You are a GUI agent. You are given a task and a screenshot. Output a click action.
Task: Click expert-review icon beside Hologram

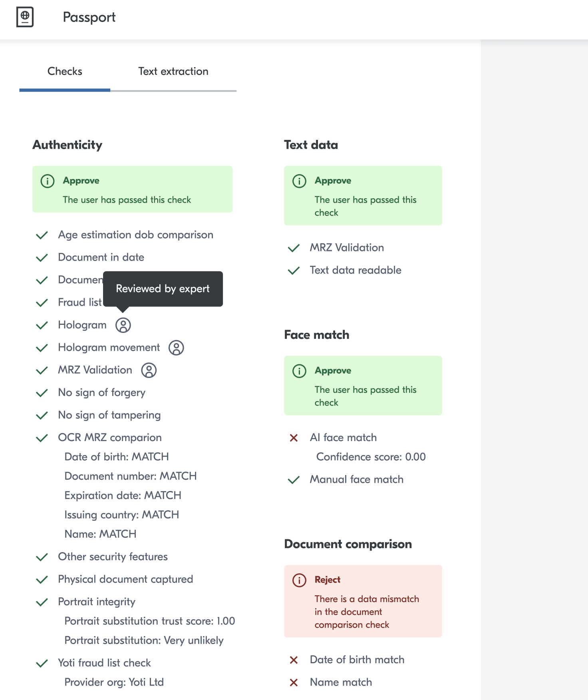click(123, 325)
